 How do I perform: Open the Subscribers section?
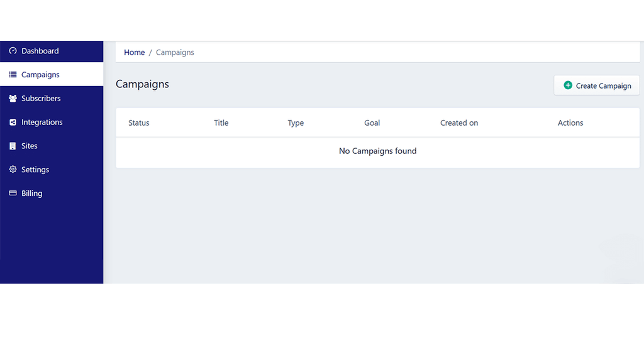[52, 99]
